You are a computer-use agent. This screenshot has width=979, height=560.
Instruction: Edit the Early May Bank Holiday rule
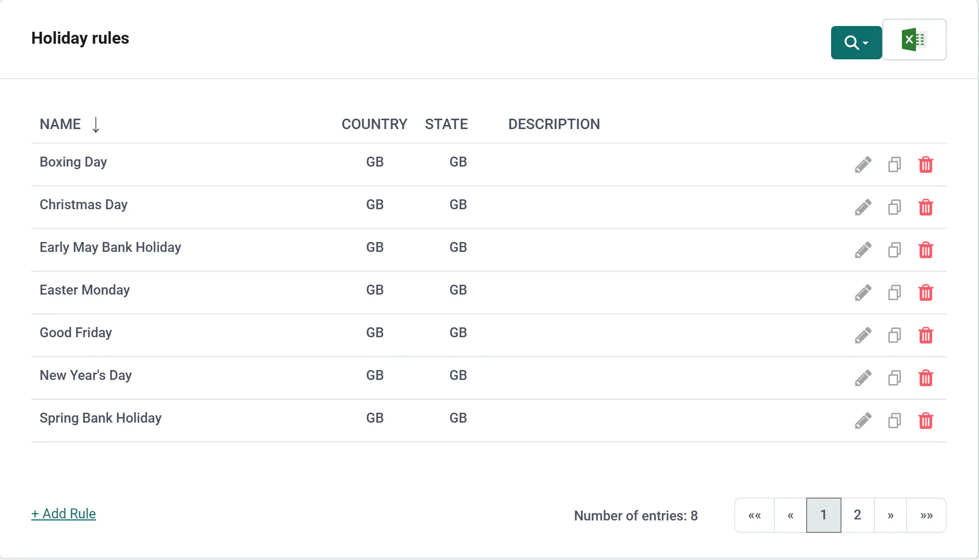[863, 250]
